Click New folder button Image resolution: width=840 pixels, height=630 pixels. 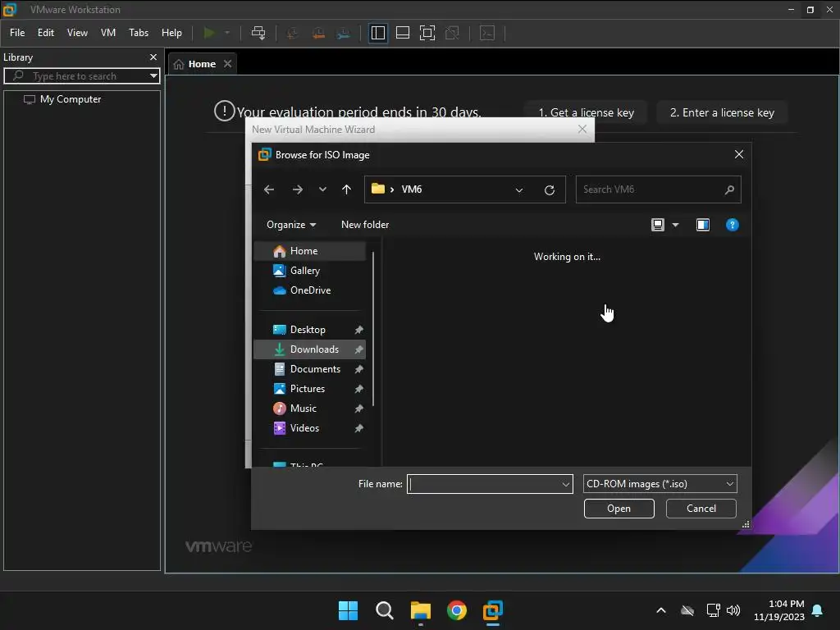coord(365,225)
